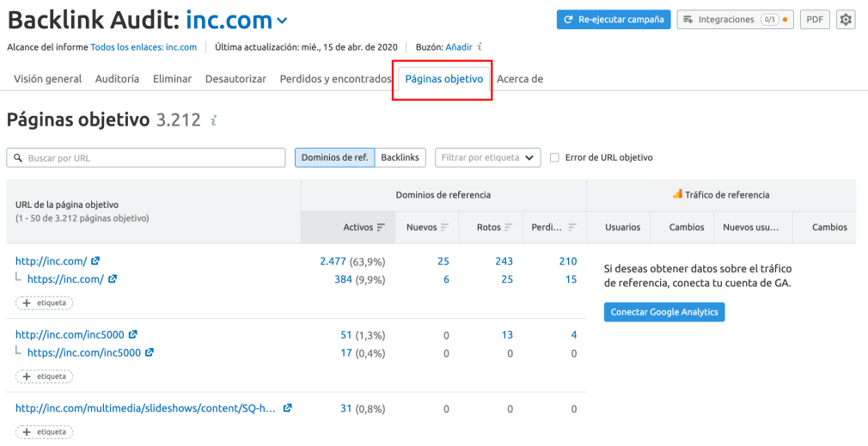Click 51 active domains for inc5000
Image resolution: width=868 pixels, height=446 pixels.
(x=346, y=335)
